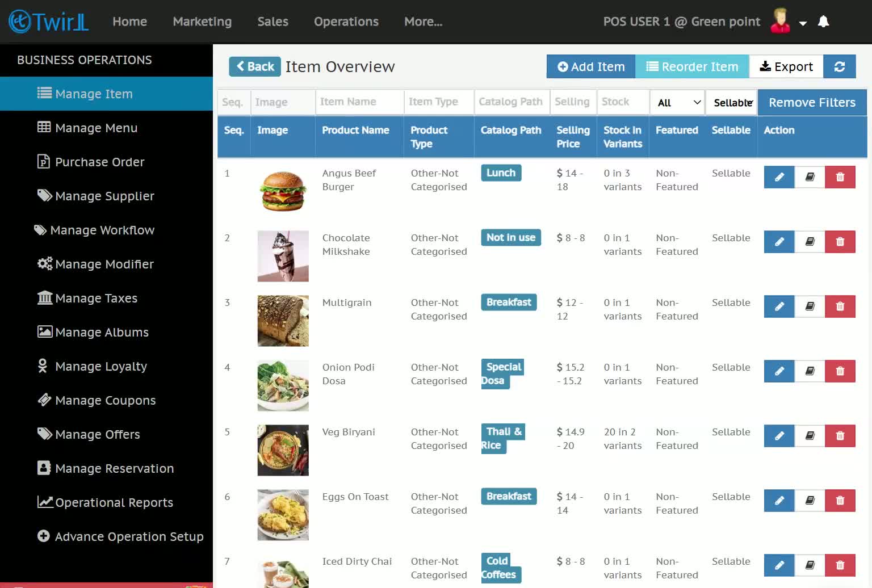
Task: Edit Angus Beef Burger with pencil icon
Action: click(779, 177)
